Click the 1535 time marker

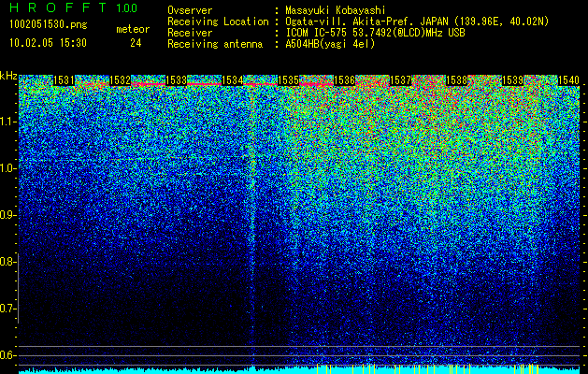[288, 80]
